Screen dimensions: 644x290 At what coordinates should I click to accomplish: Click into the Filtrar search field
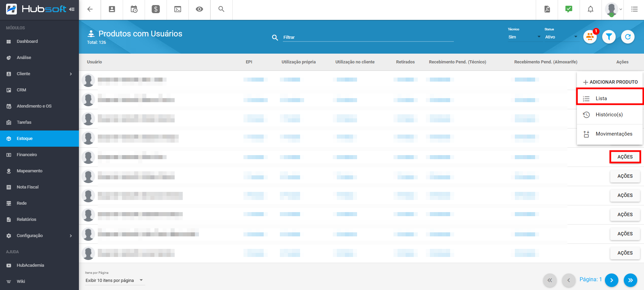(368, 37)
